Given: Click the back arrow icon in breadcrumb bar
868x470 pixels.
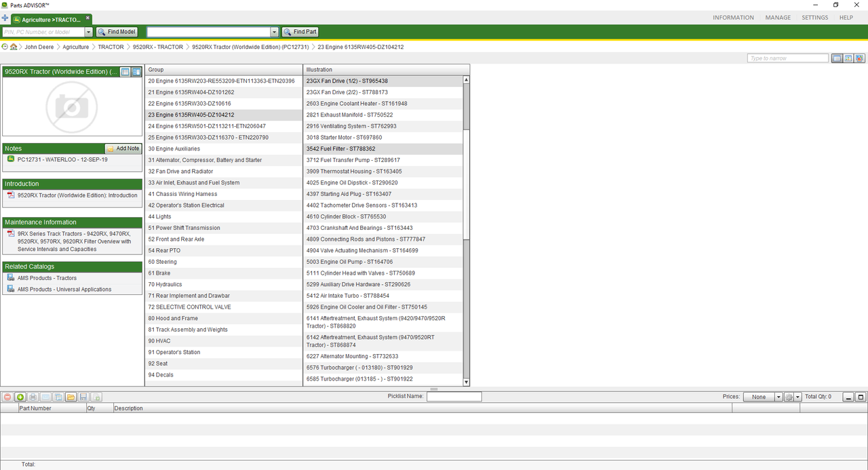Looking at the screenshot, I should point(5,47).
